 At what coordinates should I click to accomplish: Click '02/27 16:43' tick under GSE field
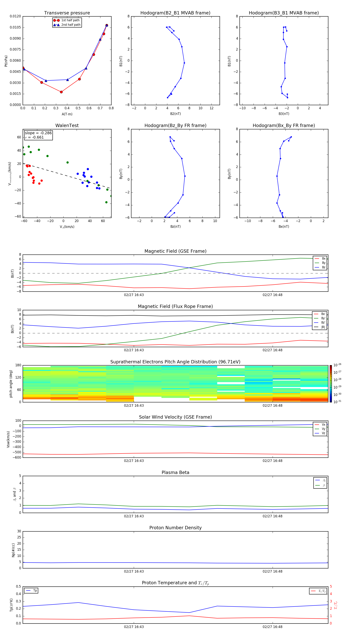(x=134, y=295)
